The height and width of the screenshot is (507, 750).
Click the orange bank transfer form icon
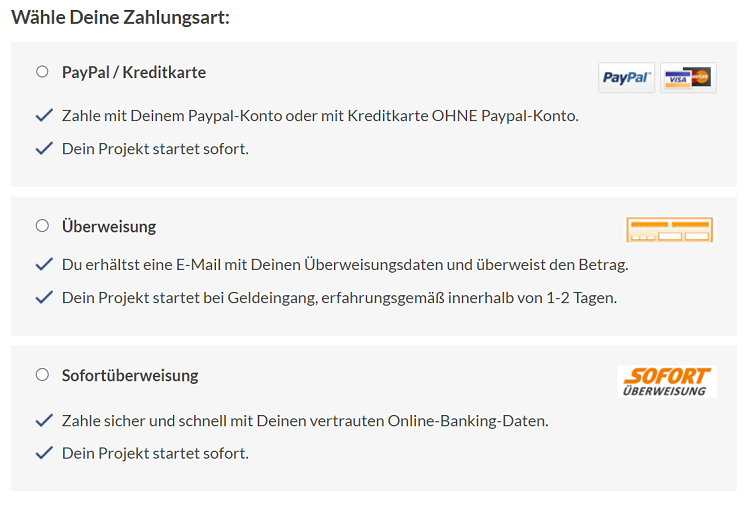pyautogui.click(x=669, y=230)
